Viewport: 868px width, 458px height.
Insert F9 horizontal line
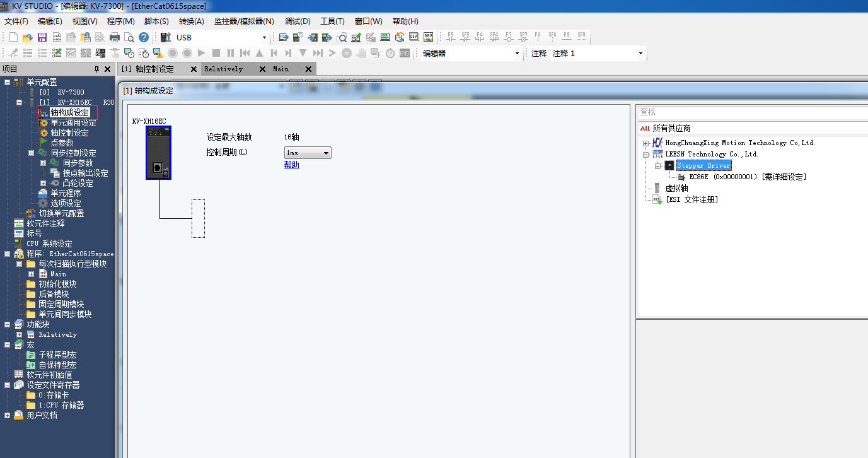click(x=567, y=37)
